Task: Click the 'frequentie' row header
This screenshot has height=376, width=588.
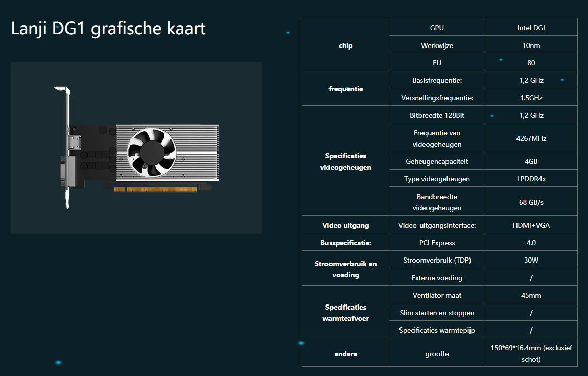Action: [x=345, y=88]
